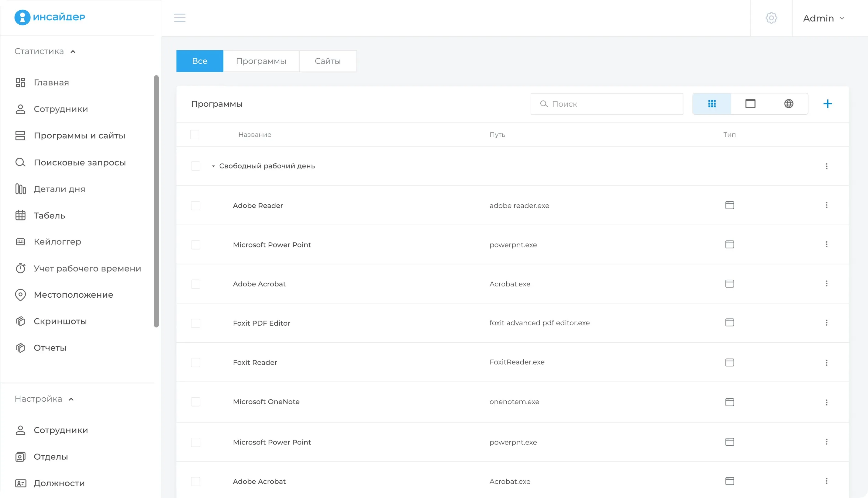Go to Программы и сайты page

coord(79,136)
